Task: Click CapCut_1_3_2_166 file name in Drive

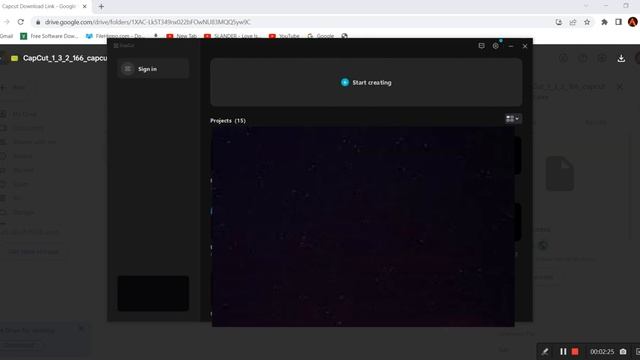Action: [65, 58]
